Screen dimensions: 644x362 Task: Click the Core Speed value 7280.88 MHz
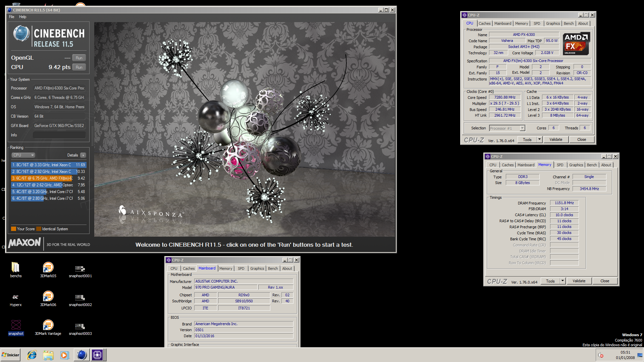click(x=505, y=98)
